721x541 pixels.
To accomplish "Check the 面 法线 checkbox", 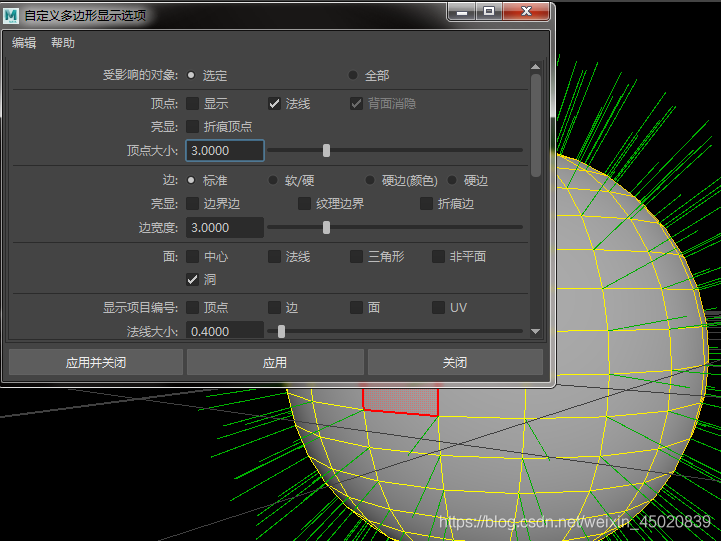I will [275, 256].
